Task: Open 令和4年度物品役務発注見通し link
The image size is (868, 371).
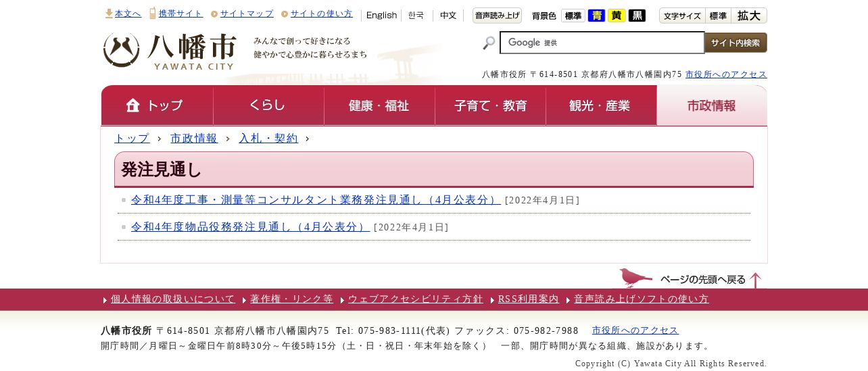Action: pos(250,227)
